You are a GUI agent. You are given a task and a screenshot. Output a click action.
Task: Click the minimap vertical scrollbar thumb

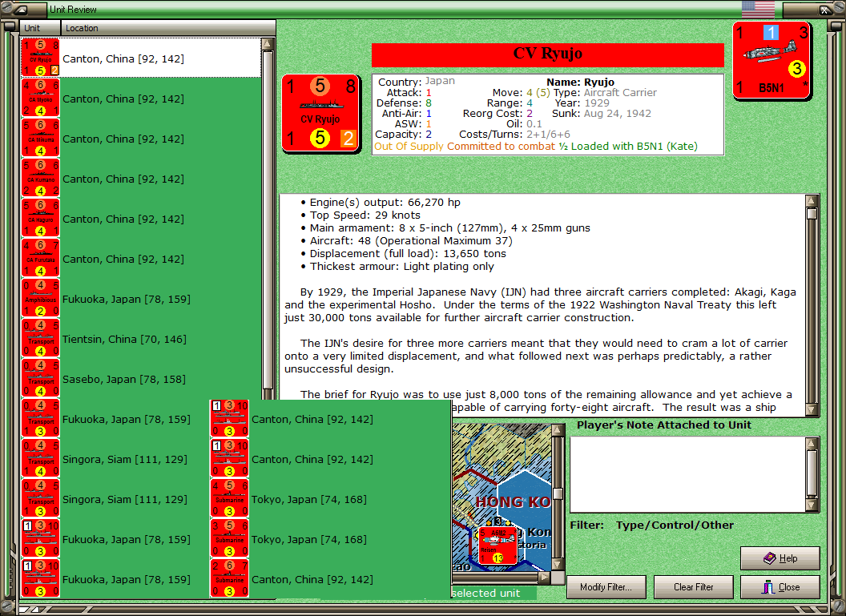(x=558, y=493)
